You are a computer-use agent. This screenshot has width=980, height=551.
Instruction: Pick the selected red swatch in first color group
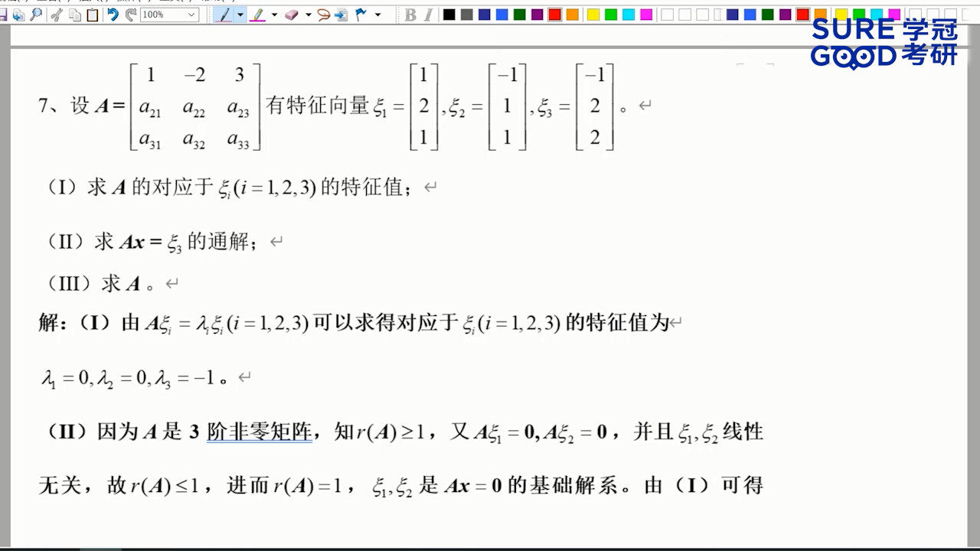(554, 15)
